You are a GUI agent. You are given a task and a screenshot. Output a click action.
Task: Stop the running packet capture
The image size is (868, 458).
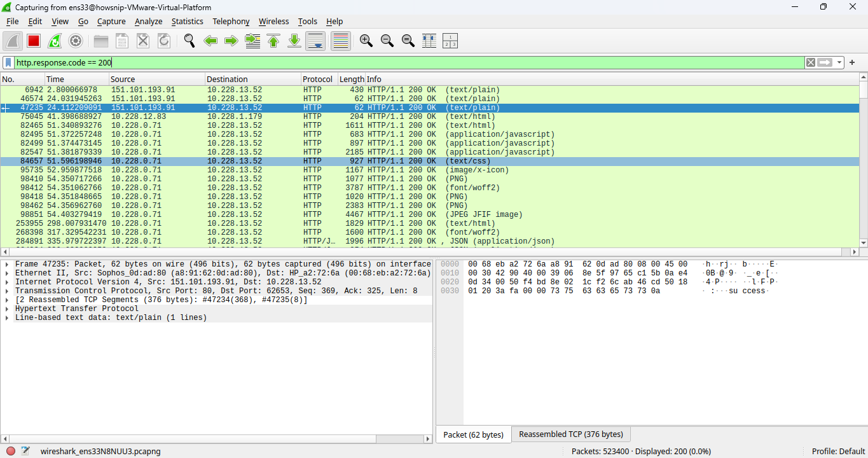(x=34, y=41)
